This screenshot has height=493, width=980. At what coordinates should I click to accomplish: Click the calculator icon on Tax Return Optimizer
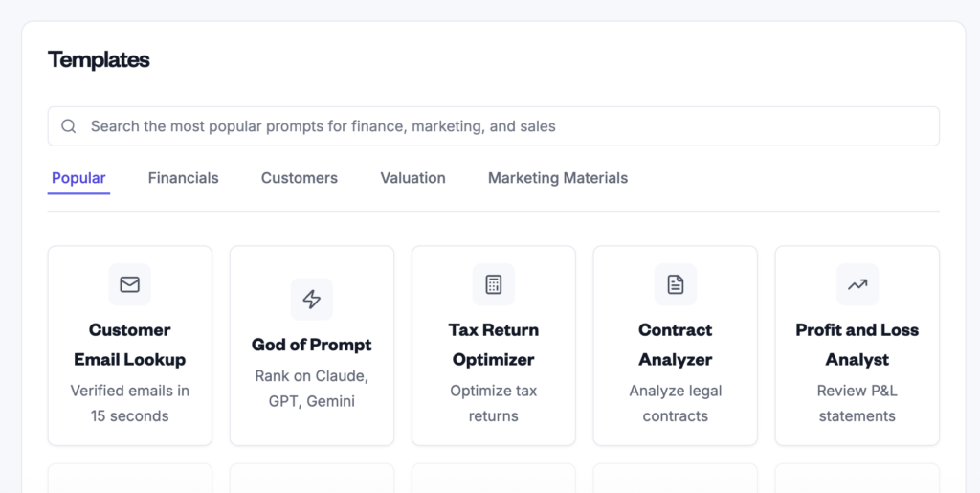[x=494, y=284]
